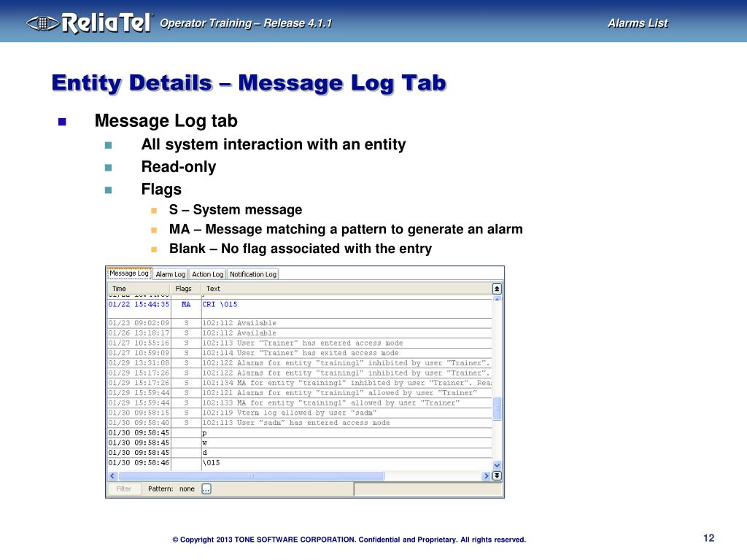Select the log row with text 'p'
Viewport: 747px width, 560px height.
299,433
